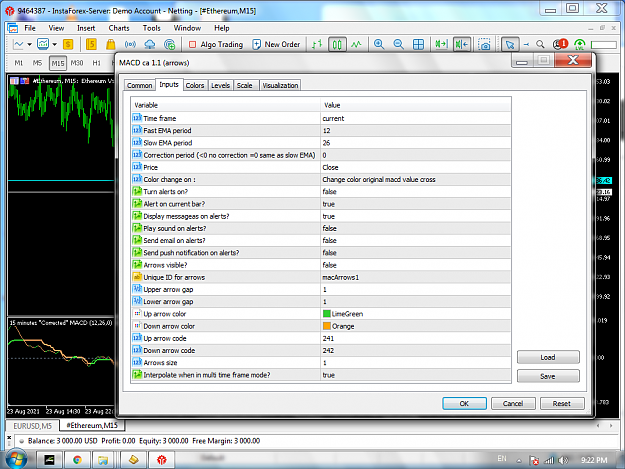The height and width of the screenshot is (469, 625).
Task: Open the File menu
Action: [30, 28]
